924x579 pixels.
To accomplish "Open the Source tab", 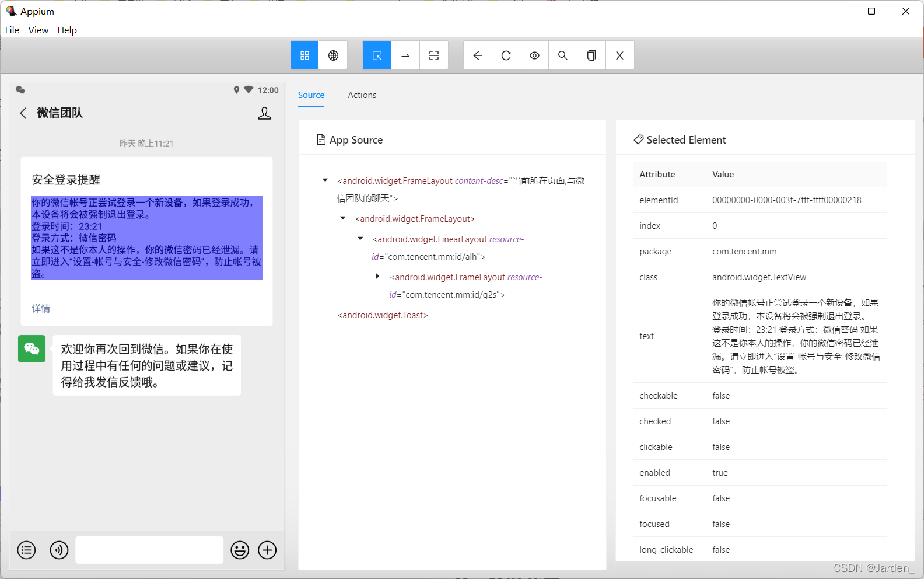I will point(311,95).
